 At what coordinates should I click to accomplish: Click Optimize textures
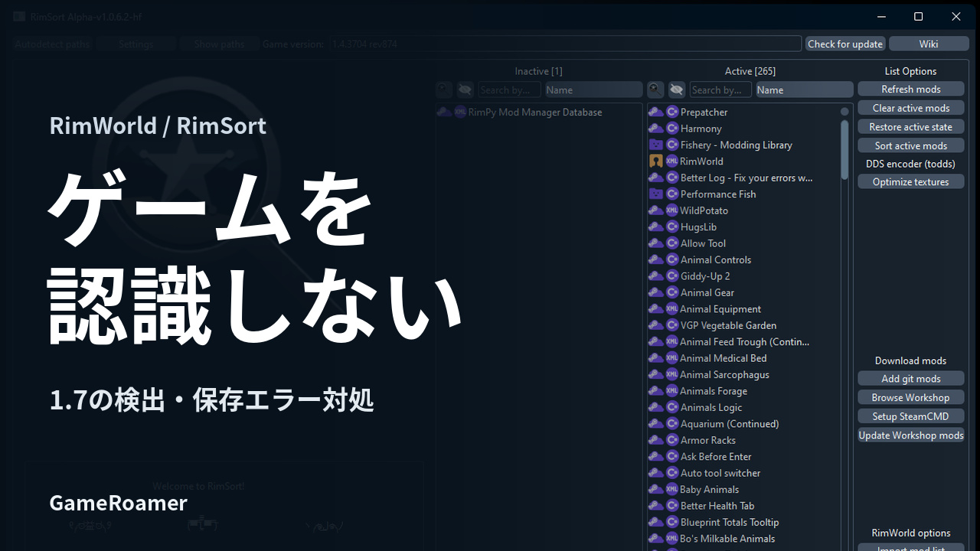pyautogui.click(x=911, y=182)
